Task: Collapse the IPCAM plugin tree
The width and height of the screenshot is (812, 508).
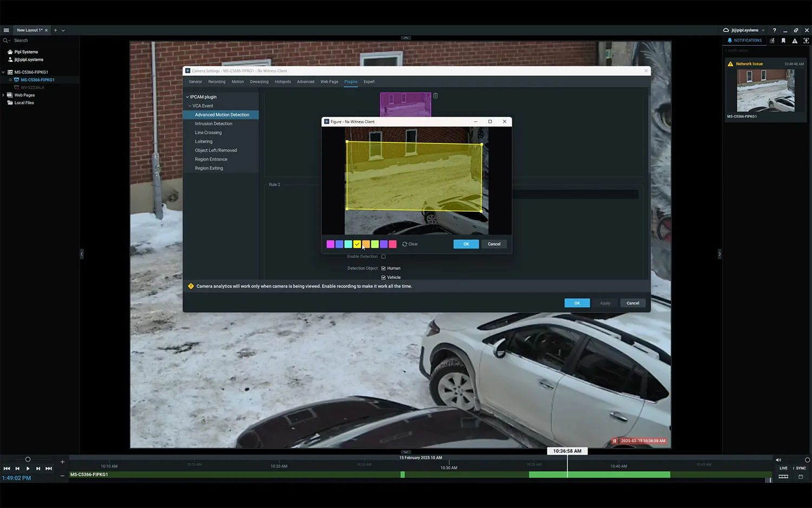Action: tap(187, 97)
